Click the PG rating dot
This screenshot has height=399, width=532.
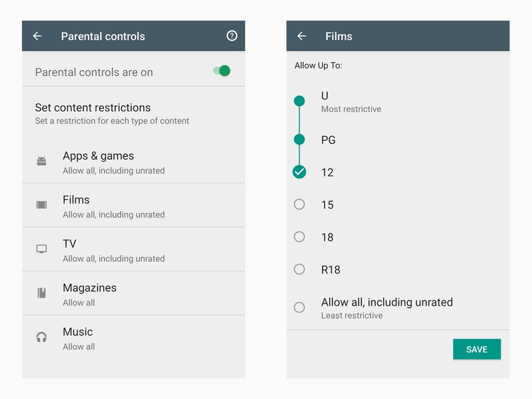pos(299,140)
